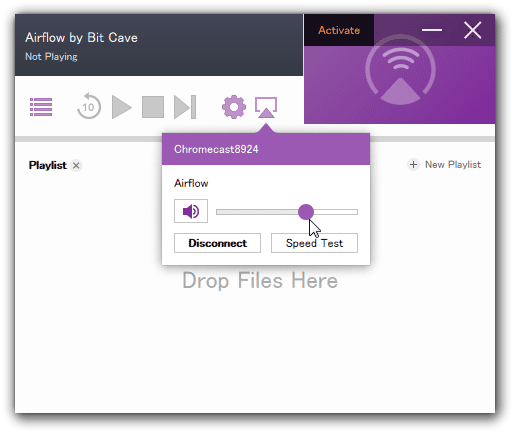Create a New Playlist

pyautogui.click(x=444, y=164)
